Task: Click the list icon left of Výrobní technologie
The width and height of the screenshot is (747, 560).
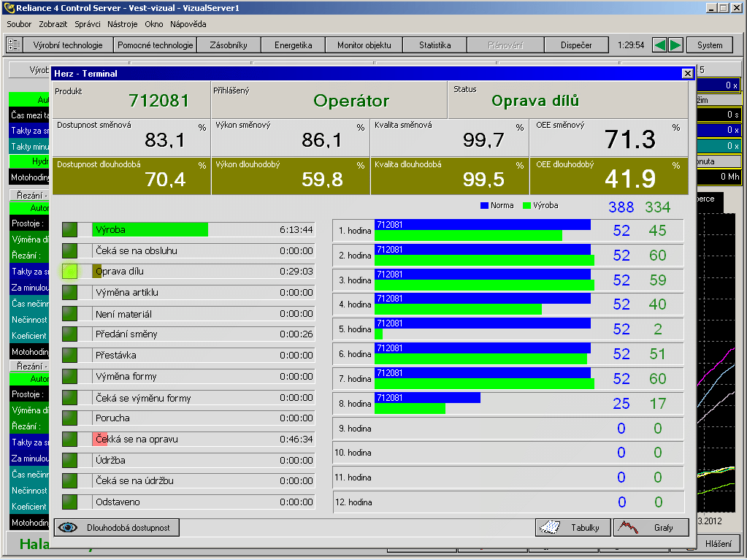Action: (14, 45)
